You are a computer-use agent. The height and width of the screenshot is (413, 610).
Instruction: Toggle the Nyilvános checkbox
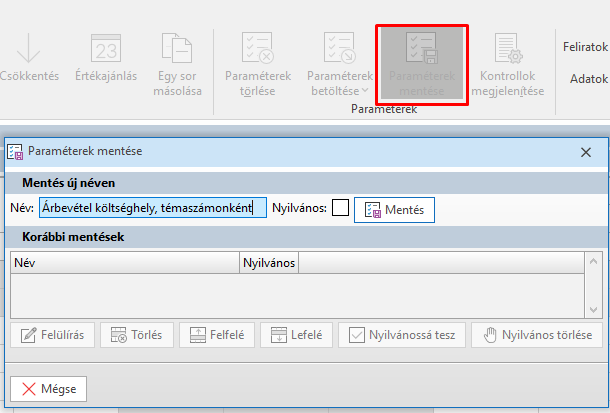click(340, 208)
